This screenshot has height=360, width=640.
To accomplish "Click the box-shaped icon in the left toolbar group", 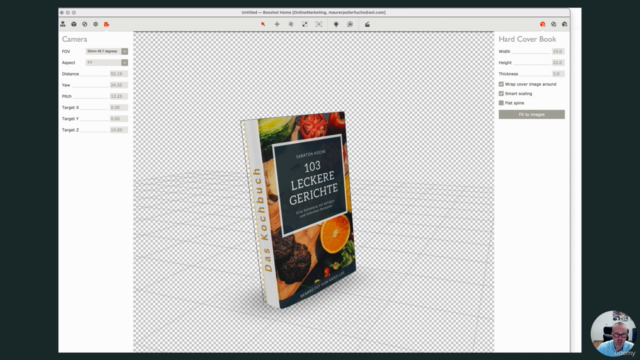I will (x=74, y=24).
